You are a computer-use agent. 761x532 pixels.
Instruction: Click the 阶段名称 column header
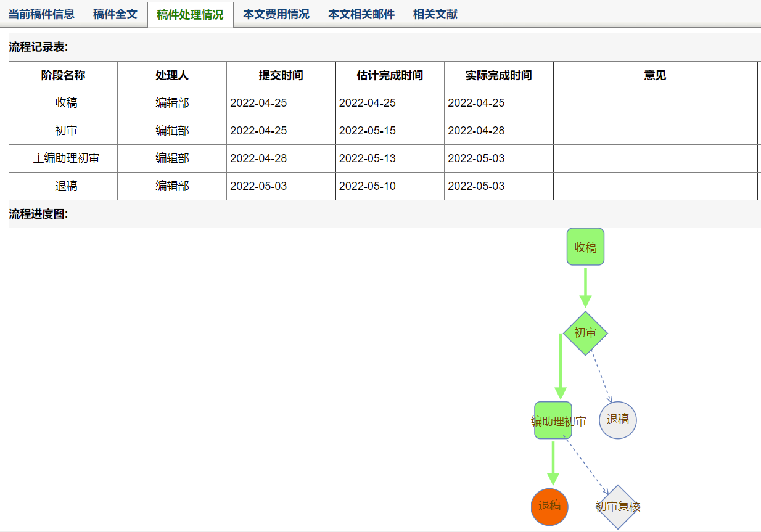[63, 75]
